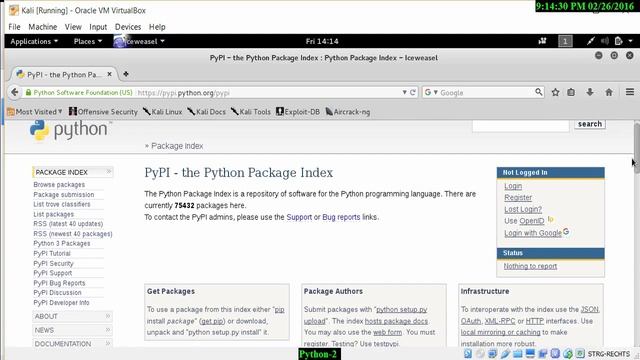The height and width of the screenshot is (360, 640).
Task: Expand the Most Visited bookmarks dropdown
Action: pyautogui.click(x=35, y=111)
